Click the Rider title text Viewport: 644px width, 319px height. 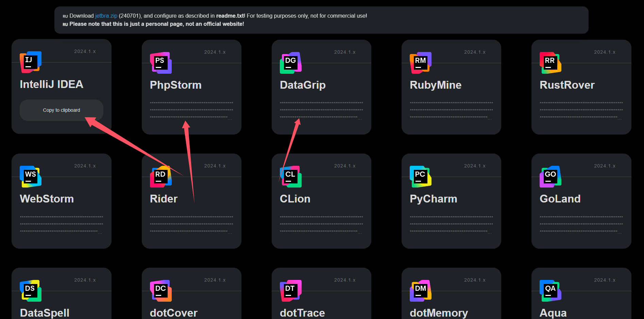164,199
